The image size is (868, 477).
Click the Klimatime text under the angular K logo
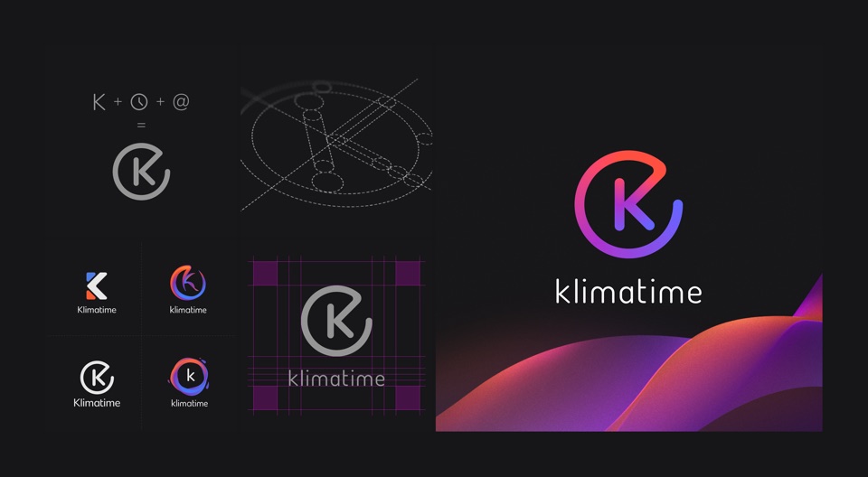point(97,310)
